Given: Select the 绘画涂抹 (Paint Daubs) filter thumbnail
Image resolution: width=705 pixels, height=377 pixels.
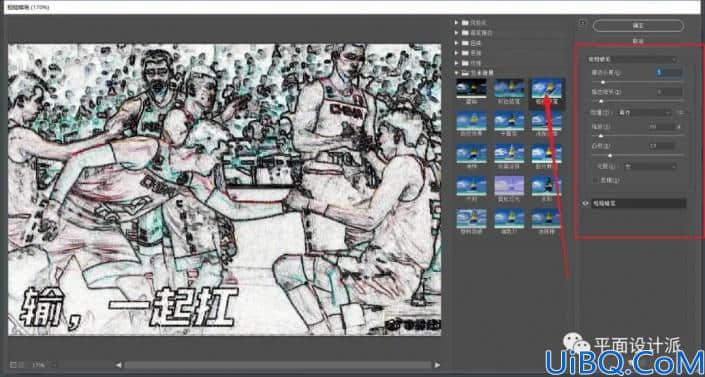Looking at the screenshot, I should (x=509, y=153).
